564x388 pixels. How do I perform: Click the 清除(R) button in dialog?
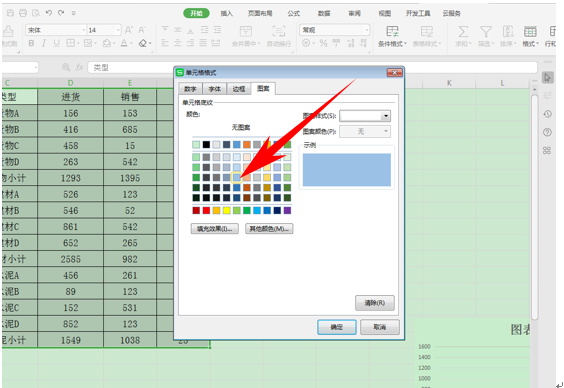point(375,303)
